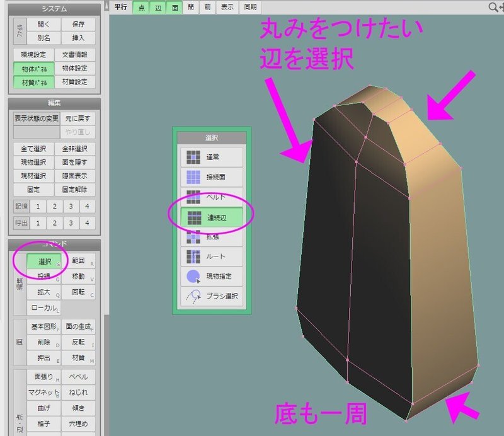
Task: Open 文書情報 document info
Action: tap(75, 55)
